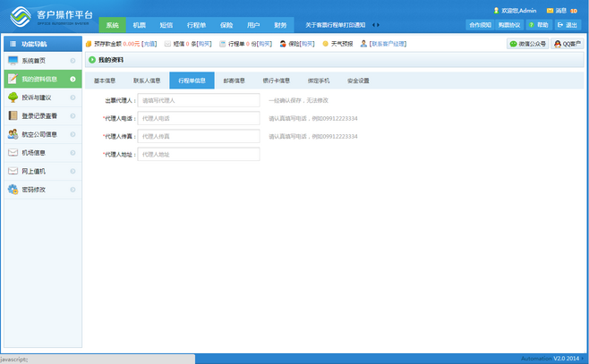Click the 微信公众号 WeChat button
This screenshot has width=589, height=364.
[527, 44]
